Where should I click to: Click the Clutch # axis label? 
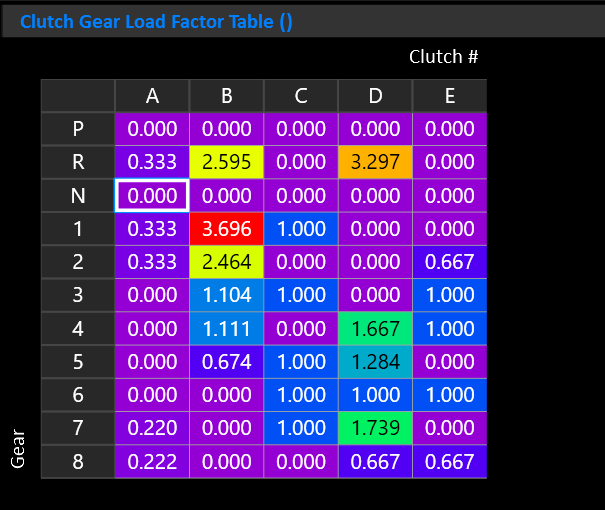pos(444,57)
